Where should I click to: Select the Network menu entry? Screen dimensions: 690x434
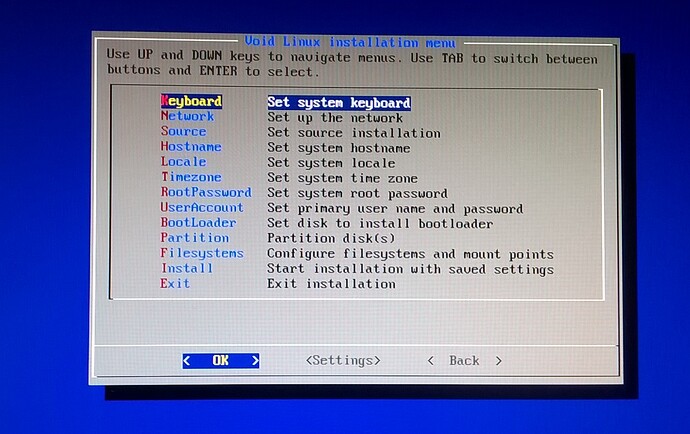pyautogui.click(x=187, y=116)
